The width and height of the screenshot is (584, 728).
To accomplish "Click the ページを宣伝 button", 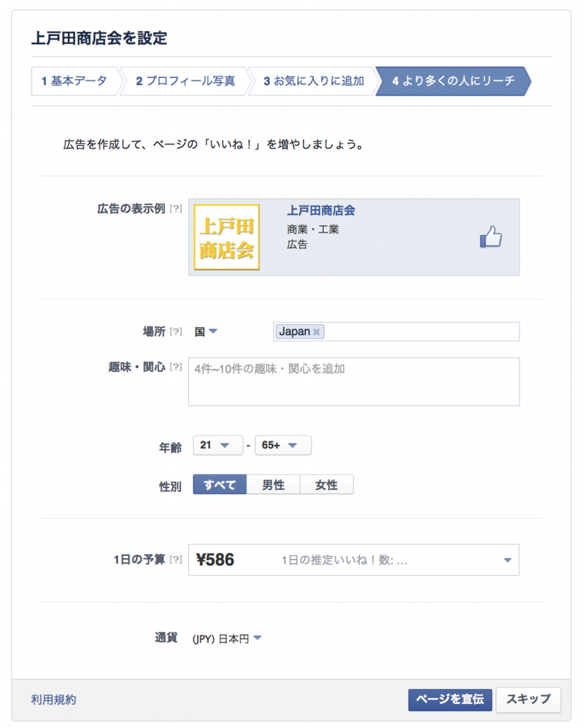I will click(450, 700).
